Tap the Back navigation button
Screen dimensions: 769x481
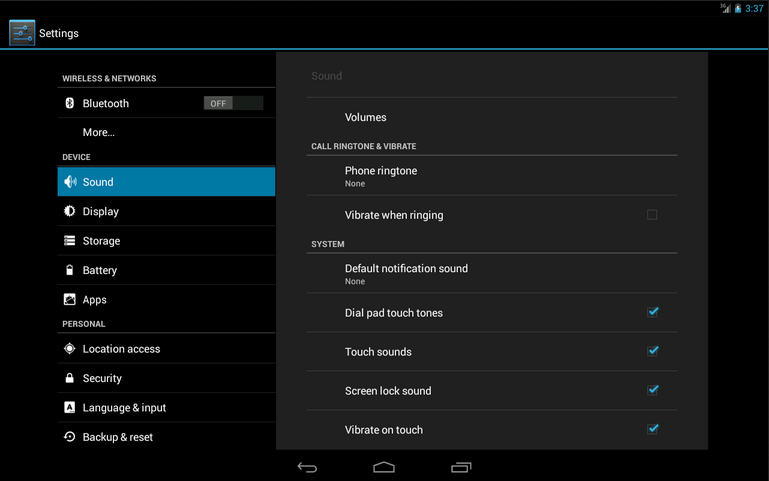[308, 467]
